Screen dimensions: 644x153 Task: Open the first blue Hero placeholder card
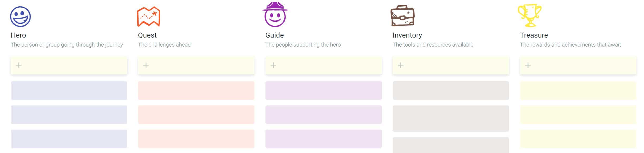pos(69,90)
